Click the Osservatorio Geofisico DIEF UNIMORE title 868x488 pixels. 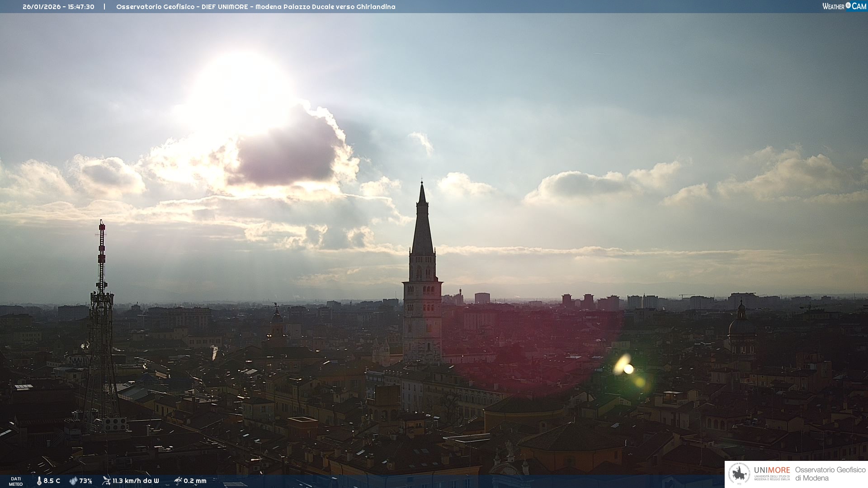click(x=255, y=7)
